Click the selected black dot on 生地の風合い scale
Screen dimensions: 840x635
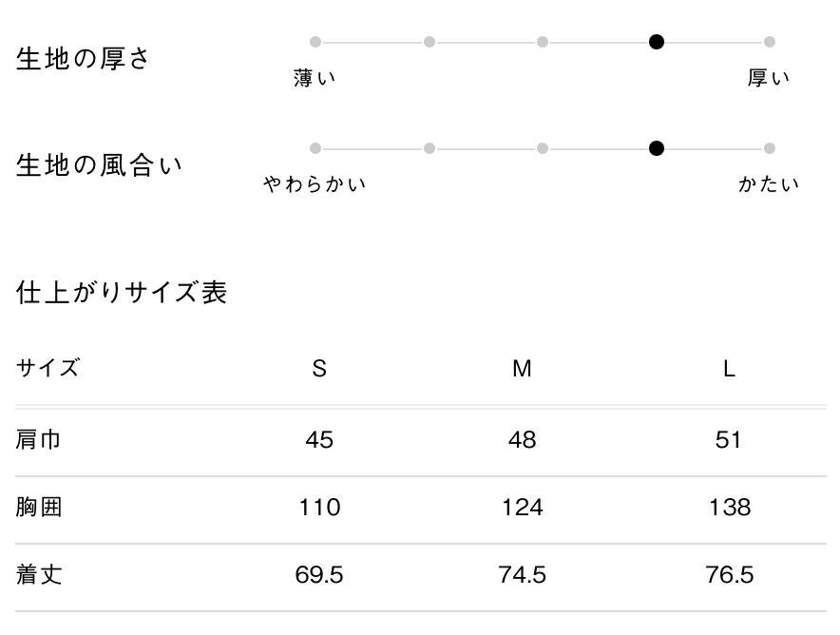(657, 148)
